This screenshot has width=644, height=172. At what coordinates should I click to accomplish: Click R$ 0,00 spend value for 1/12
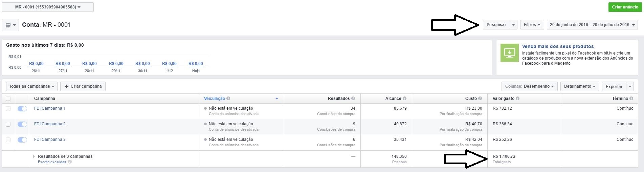click(169, 64)
